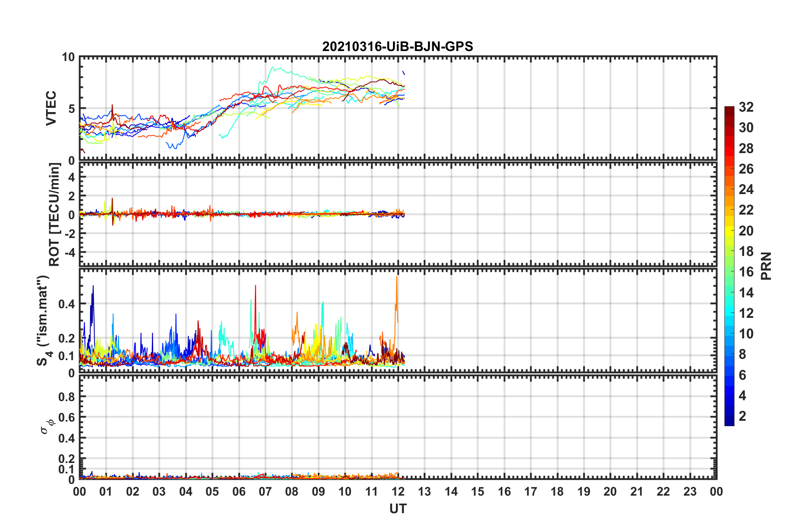Click UT axis tick label "01"
Screen dimensions: 796x532
(x=106, y=491)
